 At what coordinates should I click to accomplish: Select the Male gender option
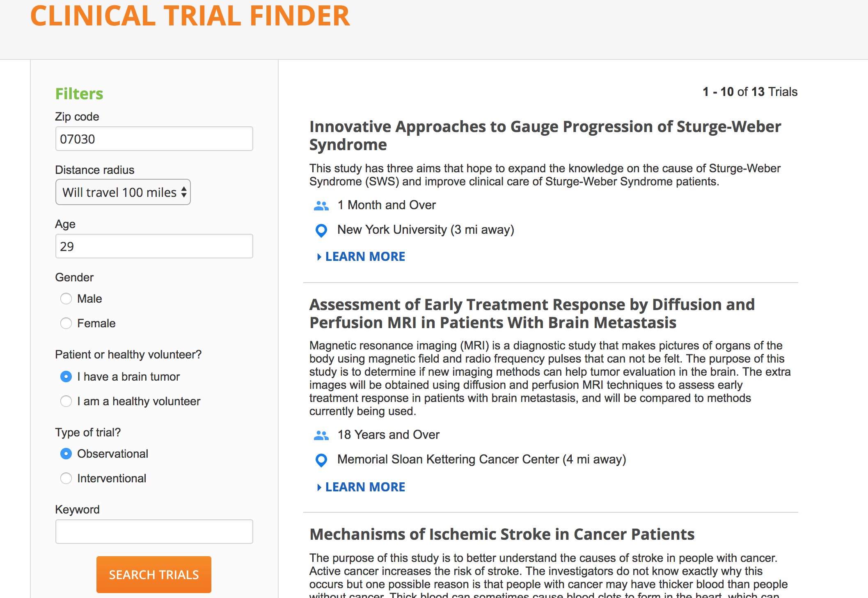click(x=66, y=299)
